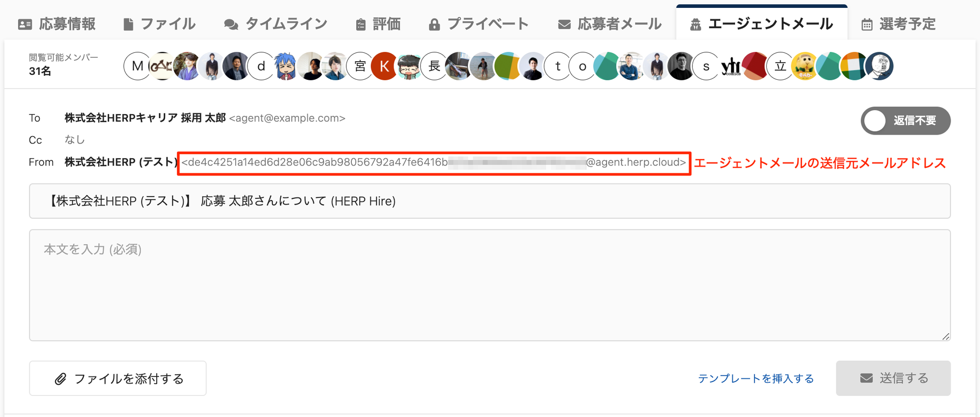The height and width of the screenshot is (417, 980).
Task: Click the agent icon on エージェントメール
Action: (695, 24)
